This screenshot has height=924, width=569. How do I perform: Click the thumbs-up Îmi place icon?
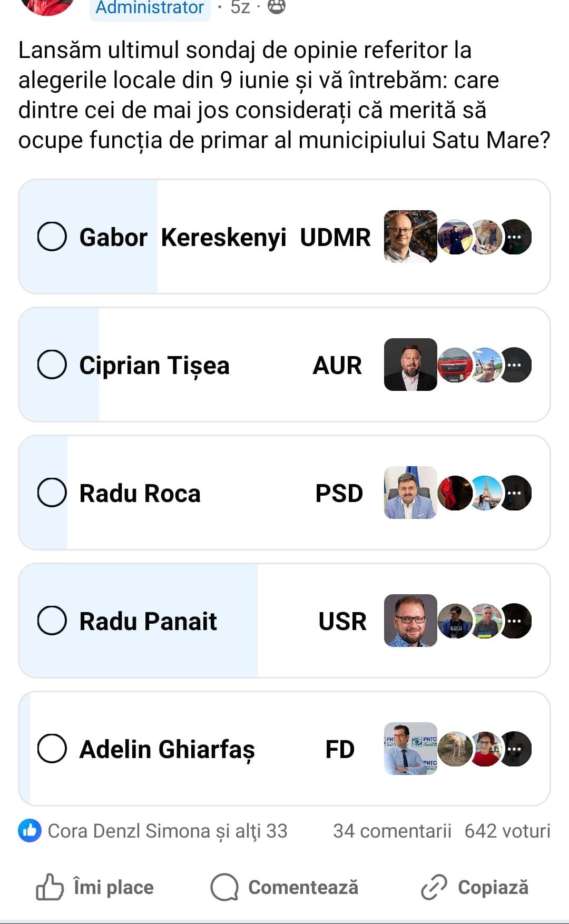(50, 887)
